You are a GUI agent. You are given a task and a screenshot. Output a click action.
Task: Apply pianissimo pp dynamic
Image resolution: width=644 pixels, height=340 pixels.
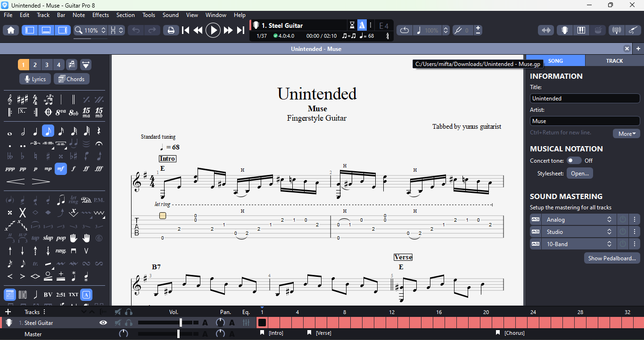(x=23, y=169)
